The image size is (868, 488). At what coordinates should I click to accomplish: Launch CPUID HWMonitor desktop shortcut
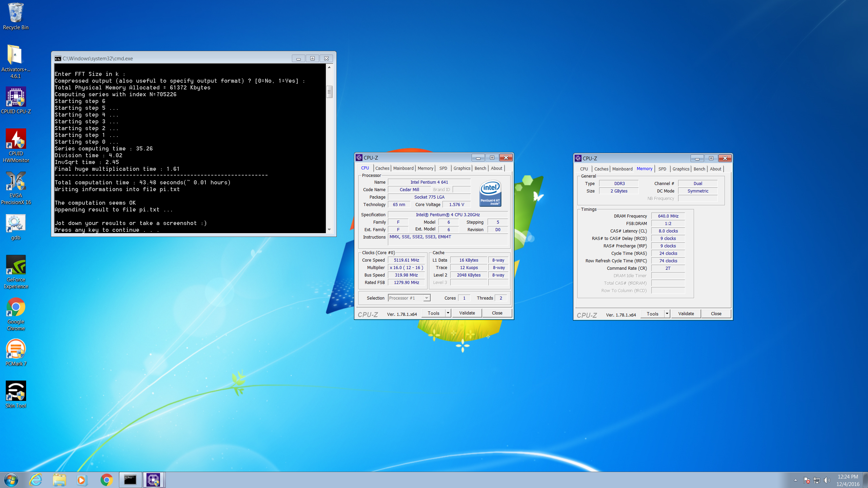click(16, 146)
